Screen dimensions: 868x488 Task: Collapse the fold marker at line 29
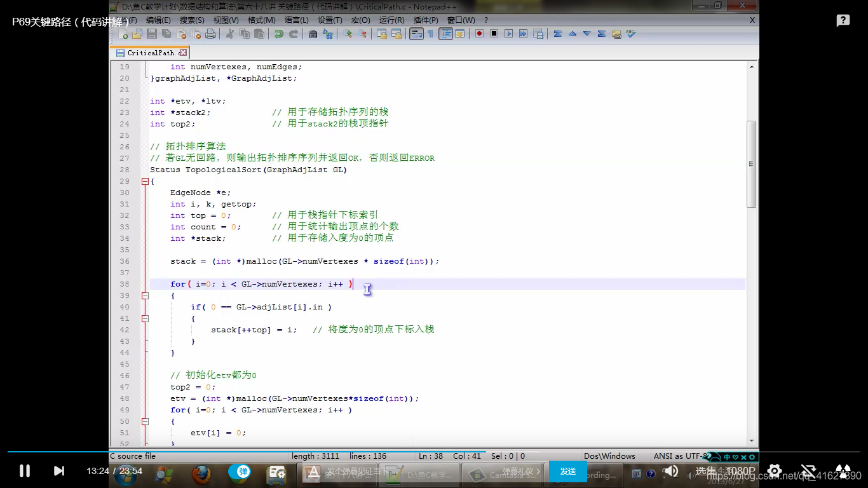point(145,181)
